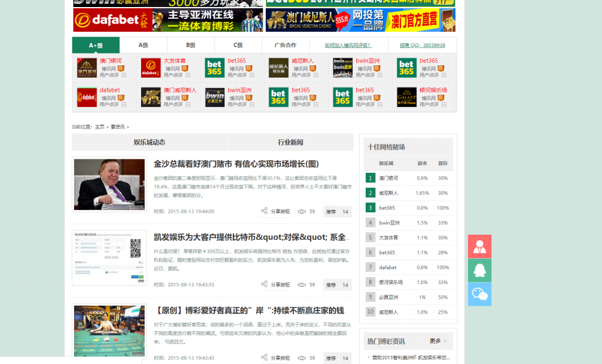Click the 澳门银河 logo in the rating grid
The width and height of the screenshot is (602, 364).
87,68
